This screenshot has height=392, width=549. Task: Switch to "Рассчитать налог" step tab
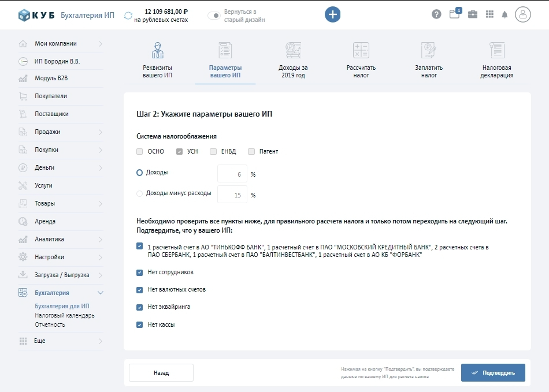click(361, 61)
